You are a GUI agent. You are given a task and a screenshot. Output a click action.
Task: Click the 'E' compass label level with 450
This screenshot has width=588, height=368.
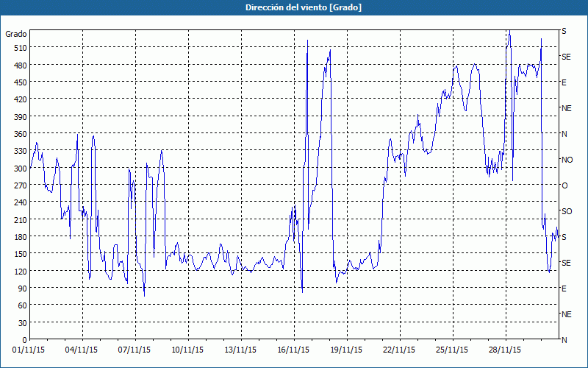pyautogui.click(x=564, y=82)
